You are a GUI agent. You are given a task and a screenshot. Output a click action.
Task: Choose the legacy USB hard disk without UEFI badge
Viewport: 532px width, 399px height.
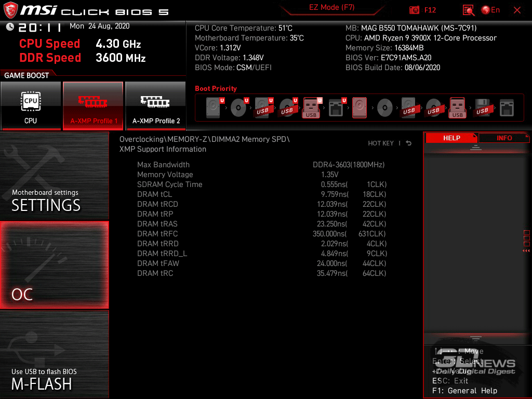coord(409,108)
